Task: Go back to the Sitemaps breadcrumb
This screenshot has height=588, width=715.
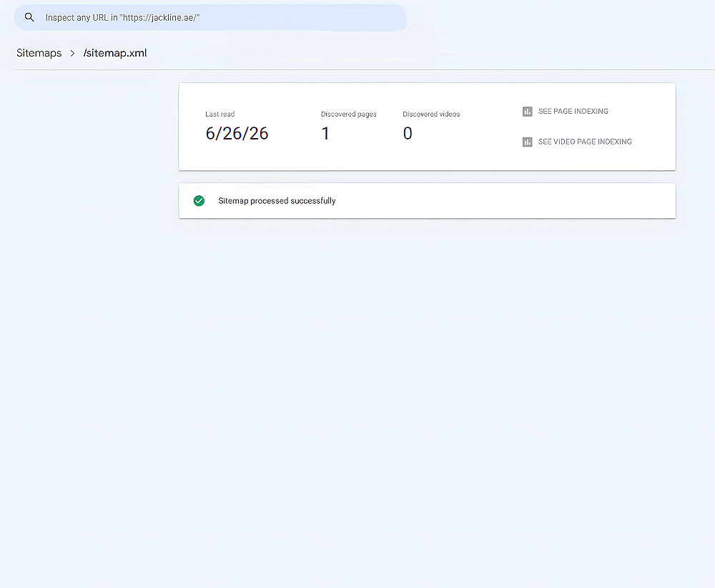Action: coord(39,53)
